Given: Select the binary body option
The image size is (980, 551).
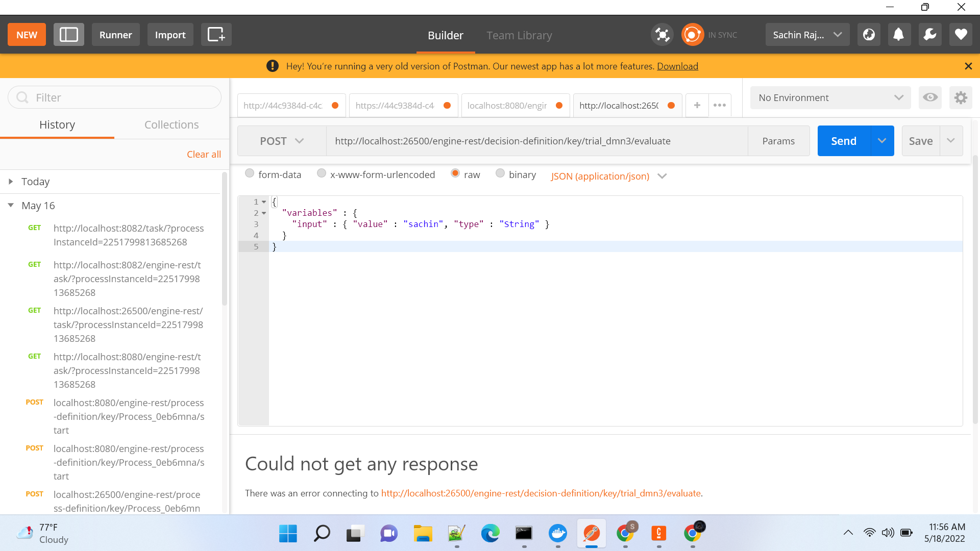Looking at the screenshot, I should [500, 173].
